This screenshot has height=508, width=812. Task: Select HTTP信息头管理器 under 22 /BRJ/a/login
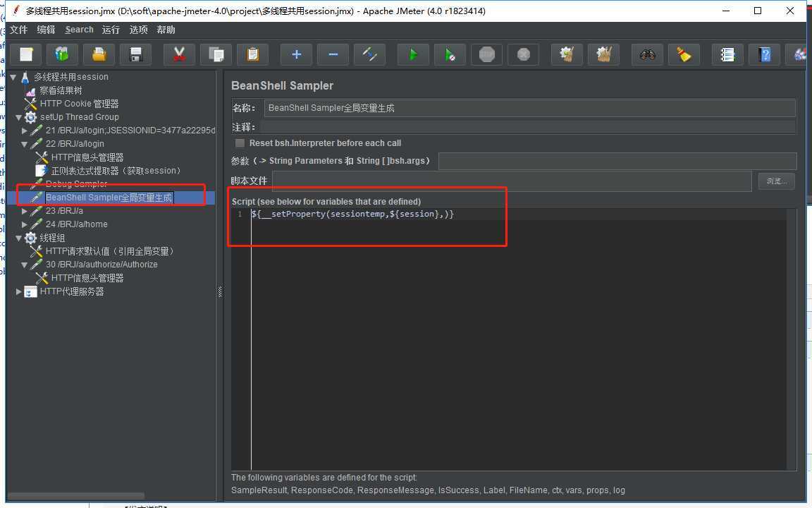pyautogui.click(x=87, y=157)
